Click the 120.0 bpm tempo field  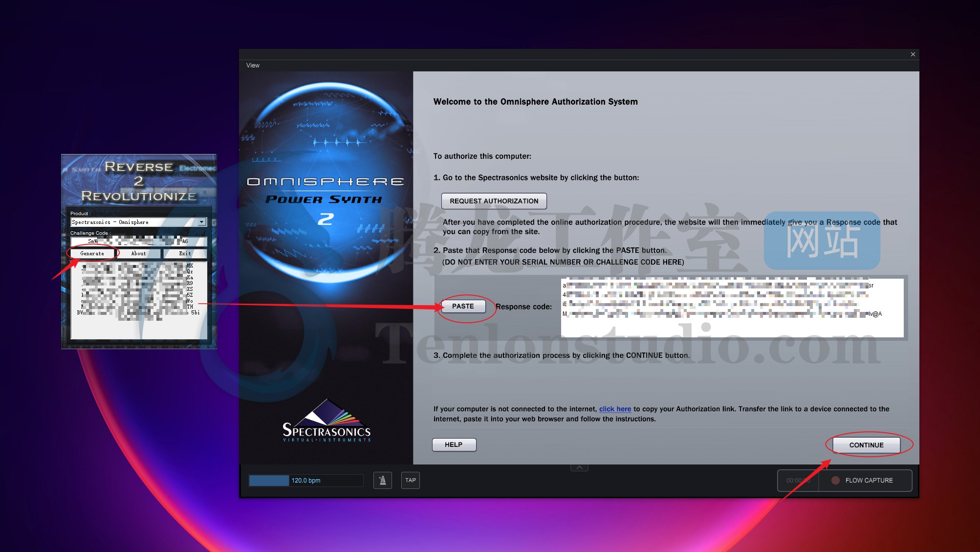(306, 481)
